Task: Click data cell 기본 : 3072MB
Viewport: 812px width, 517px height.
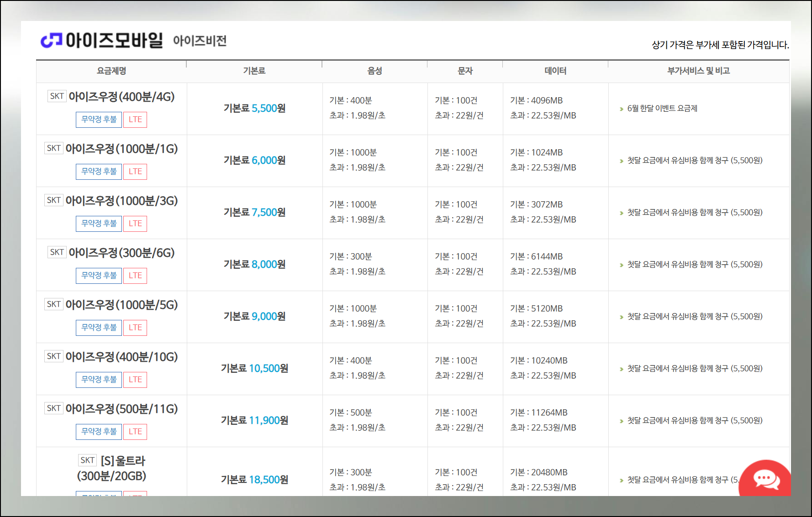Action: click(537, 204)
